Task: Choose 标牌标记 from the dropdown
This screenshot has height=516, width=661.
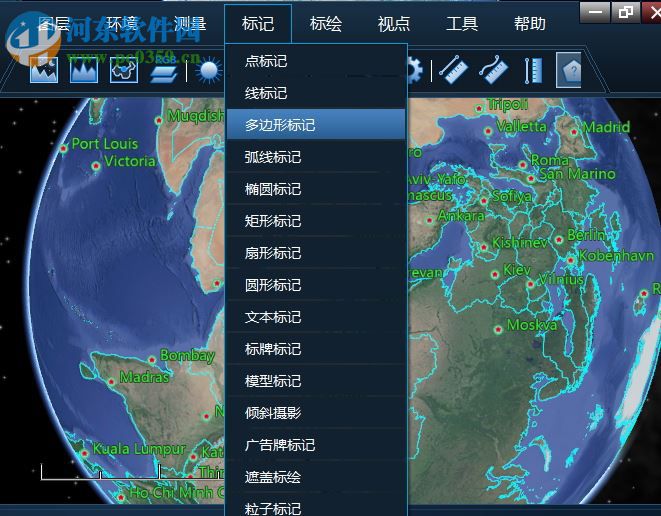Action: click(x=316, y=349)
